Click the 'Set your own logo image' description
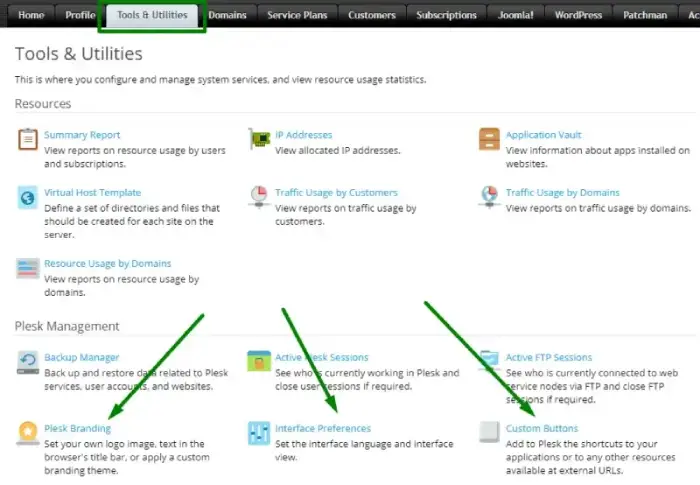The image size is (700, 485). [127, 457]
